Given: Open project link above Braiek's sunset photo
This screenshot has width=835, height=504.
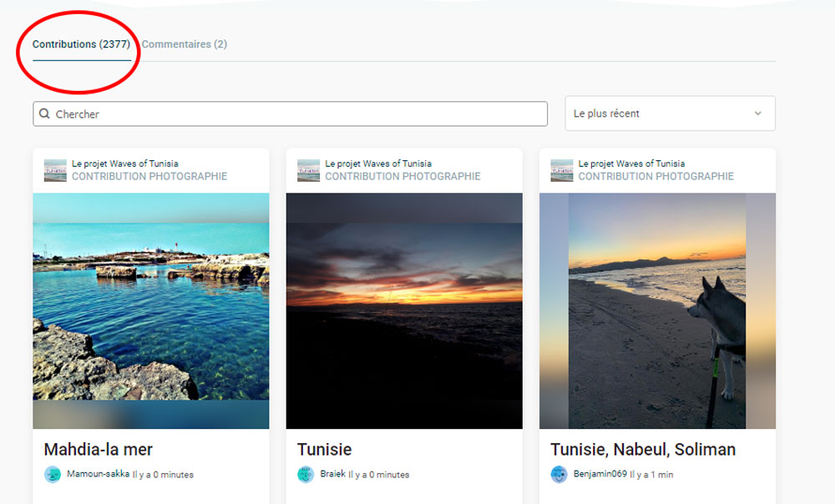Looking at the screenshot, I should pos(378,164).
